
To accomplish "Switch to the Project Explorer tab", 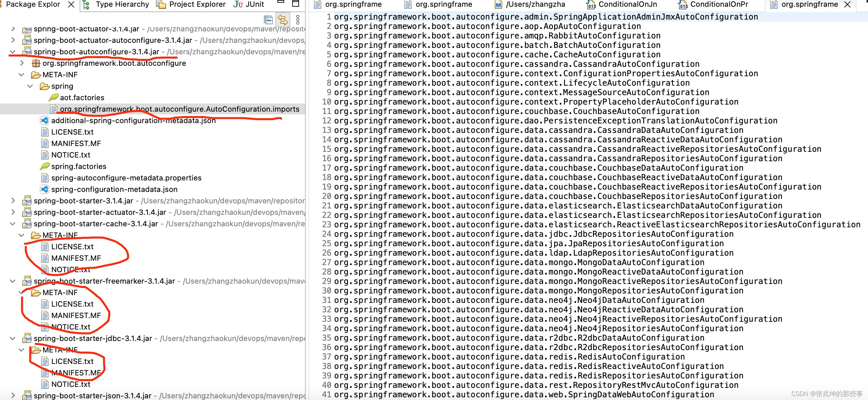I will (x=197, y=4).
